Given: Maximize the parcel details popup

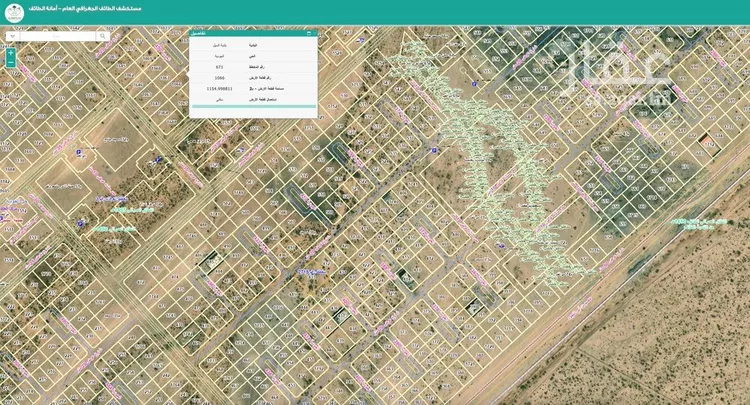Looking at the screenshot, I should click(309, 33).
